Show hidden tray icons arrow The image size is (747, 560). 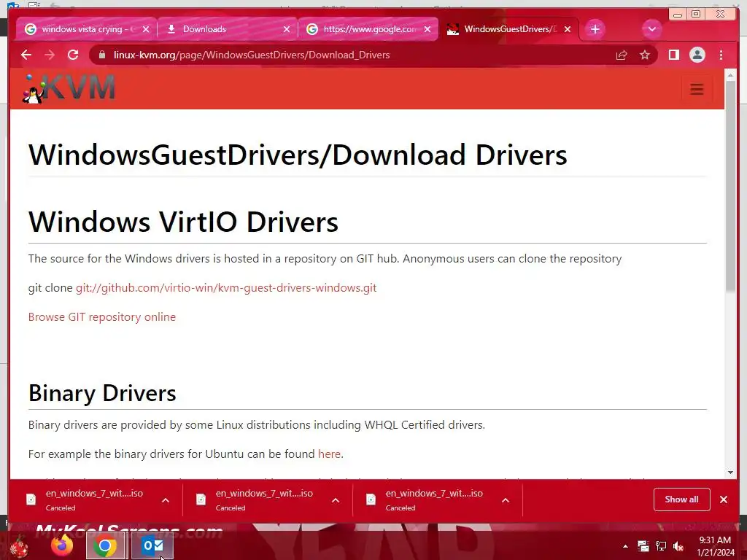click(x=625, y=546)
